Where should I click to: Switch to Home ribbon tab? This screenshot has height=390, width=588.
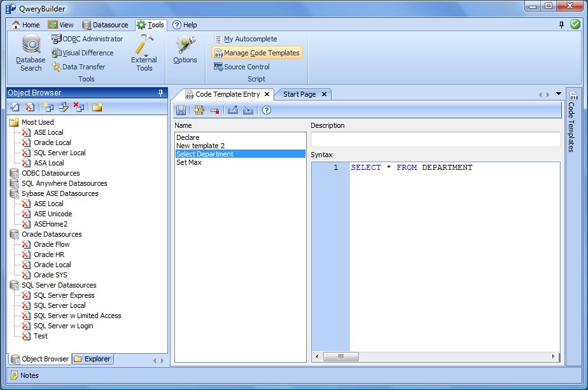[x=26, y=25]
